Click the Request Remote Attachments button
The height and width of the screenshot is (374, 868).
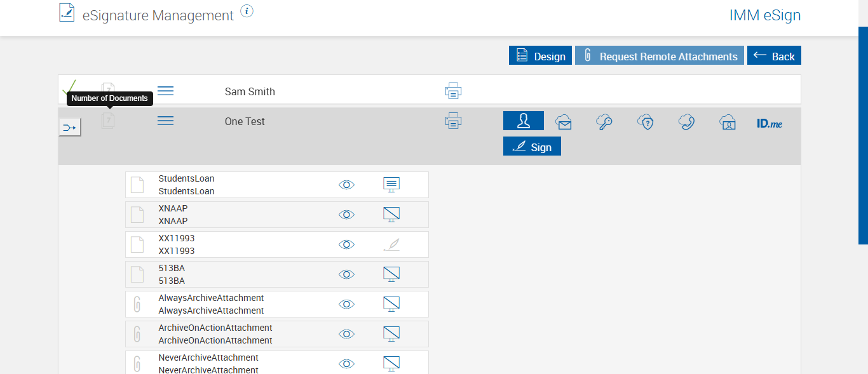[660, 56]
